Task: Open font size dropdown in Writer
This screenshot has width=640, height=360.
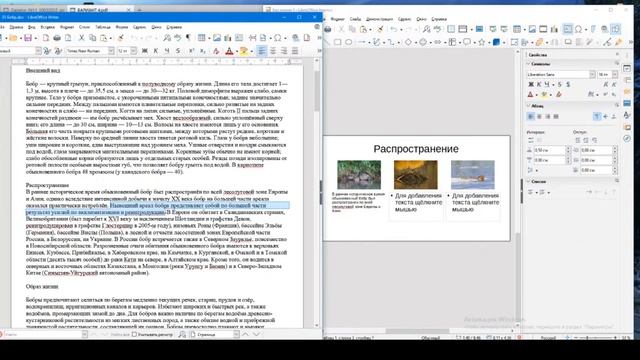Action: pyautogui.click(x=133, y=51)
